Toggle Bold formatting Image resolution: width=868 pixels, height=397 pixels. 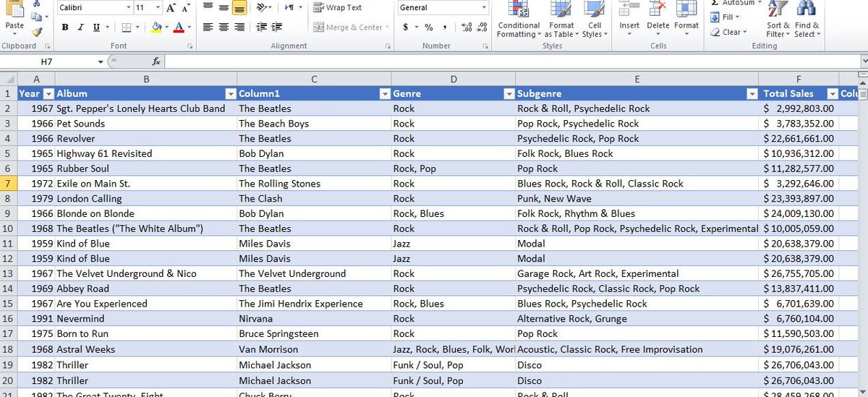point(65,27)
